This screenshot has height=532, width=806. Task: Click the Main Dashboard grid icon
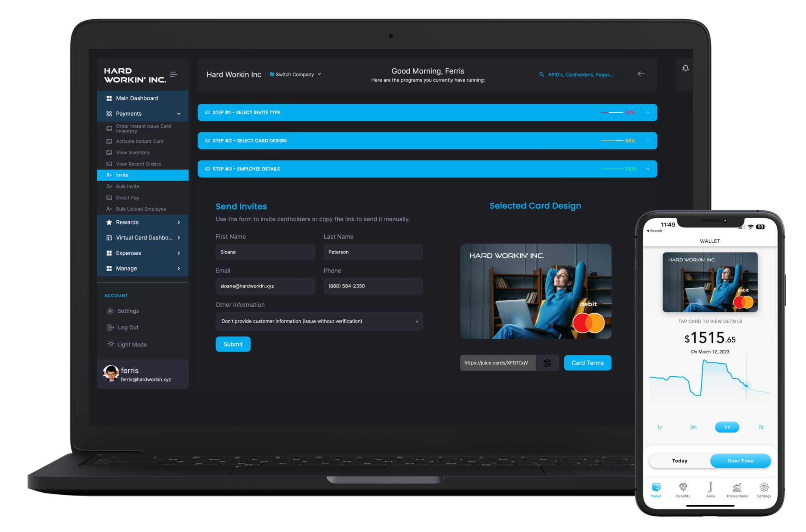click(x=109, y=98)
